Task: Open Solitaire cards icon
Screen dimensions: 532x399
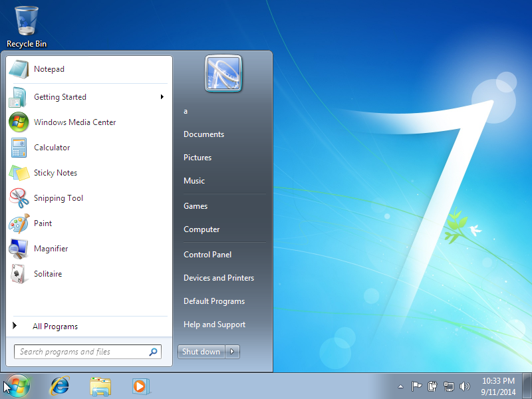Action: click(19, 274)
